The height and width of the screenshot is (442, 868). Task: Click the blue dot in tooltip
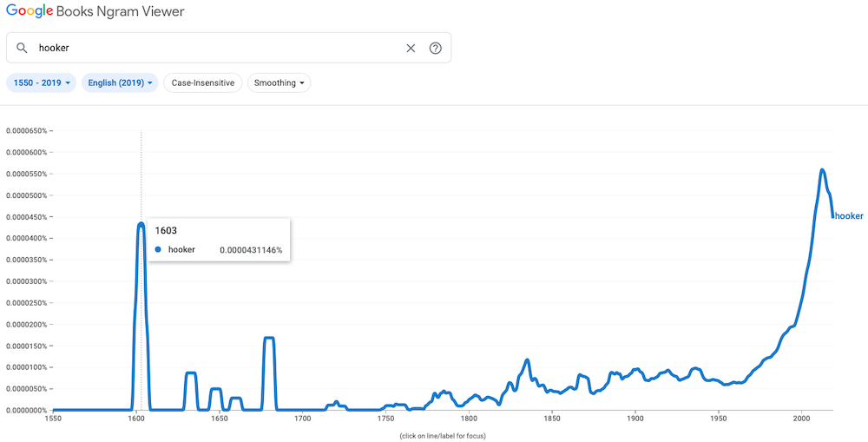click(158, 250)
